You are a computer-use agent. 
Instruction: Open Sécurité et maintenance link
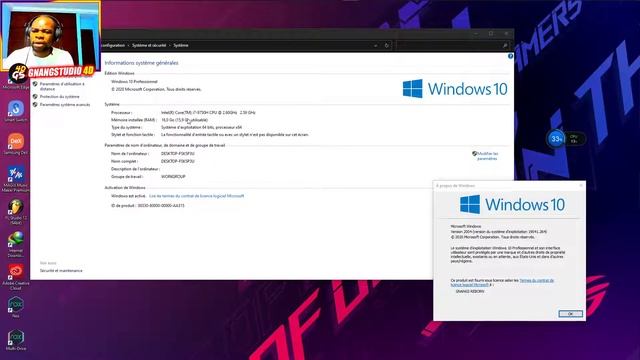[x=61, y=271]
